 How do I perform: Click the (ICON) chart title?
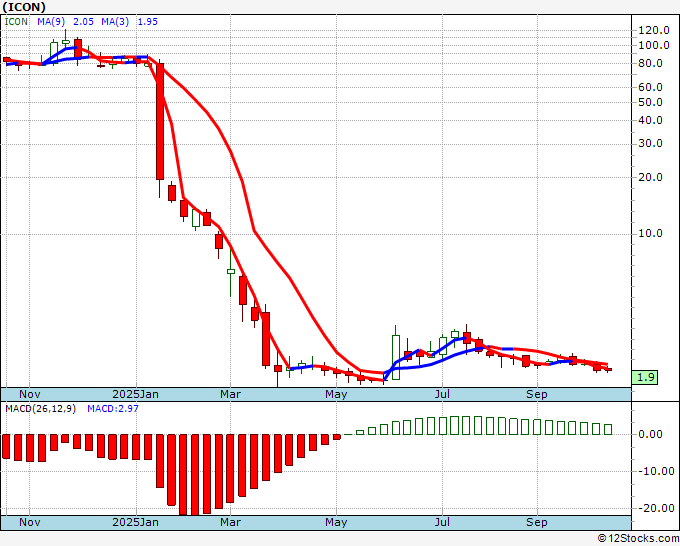pyautogui.click(x=24, y=7)
